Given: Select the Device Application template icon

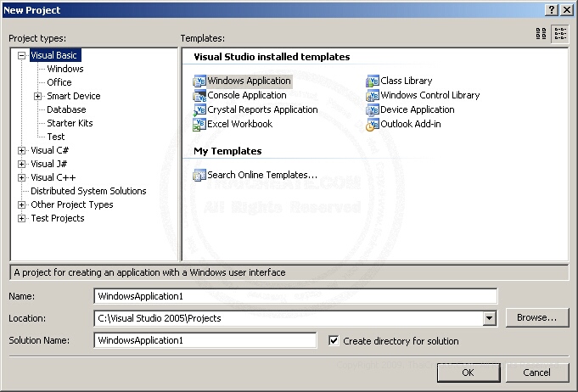Looking at the screenshot, I should pyautogui.click(x=373, y=109).
